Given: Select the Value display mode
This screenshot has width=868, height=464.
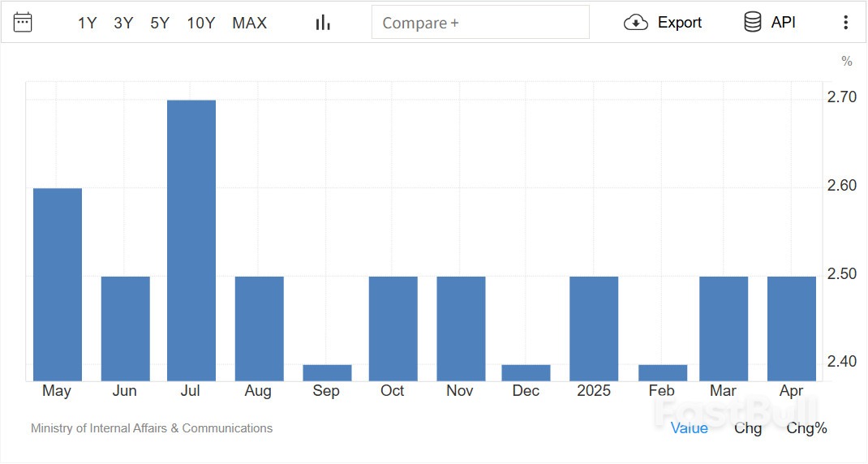Looking at the screenshot, I should (690, 428).
